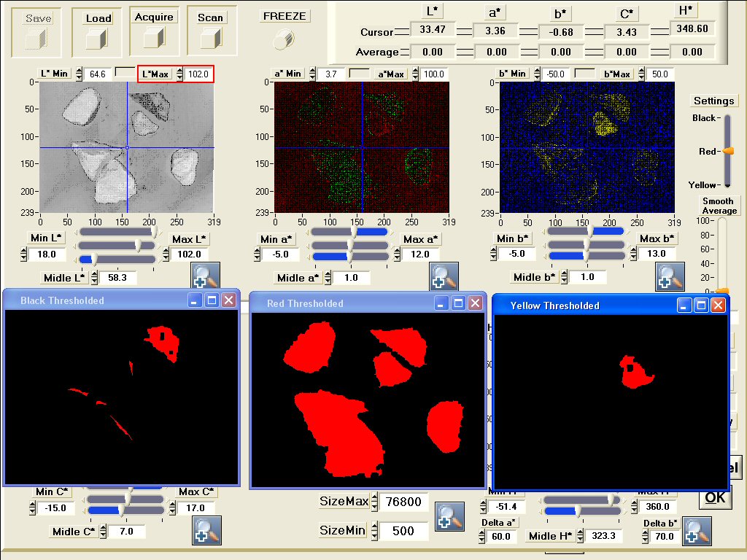This screenshot has width=747, height=560.
Task: Click the Settings color slider at Red
Action: pyautogui.click(x=727, y=151)
